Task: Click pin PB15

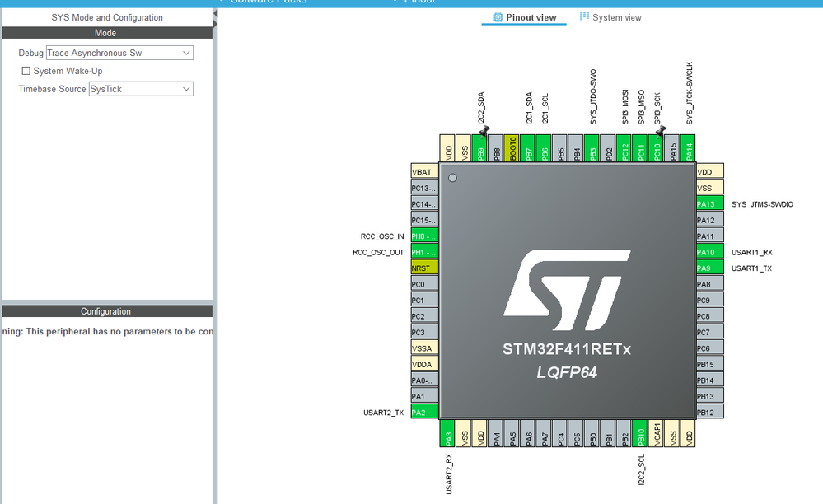Action: pyautogui.click(x=710, y=363)
